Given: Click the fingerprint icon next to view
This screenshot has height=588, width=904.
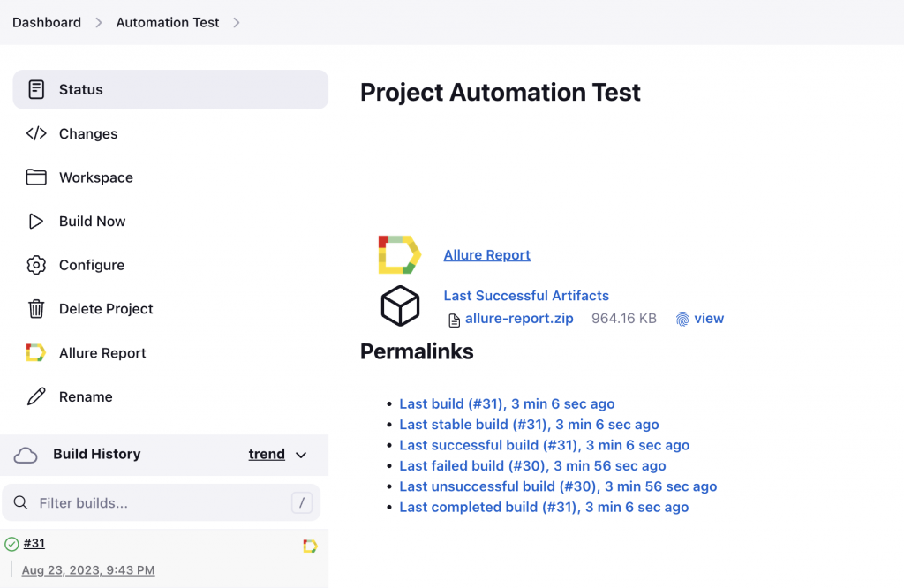Looking at the screenshot, I should (682, 319).
